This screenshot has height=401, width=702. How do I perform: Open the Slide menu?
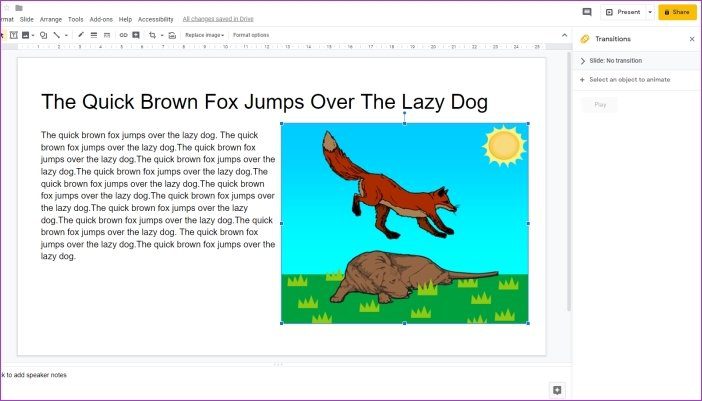pyautogui.click(x=27, y=19)
